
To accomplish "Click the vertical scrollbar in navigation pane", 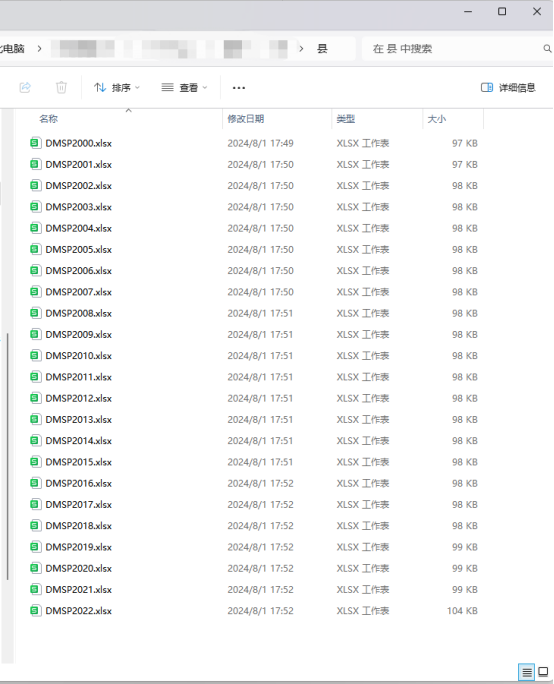I will [7, 457].
